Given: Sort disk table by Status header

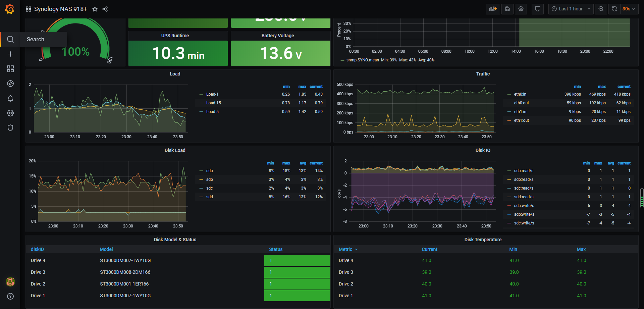Looking at the screenshot, I should pos(276,249).
